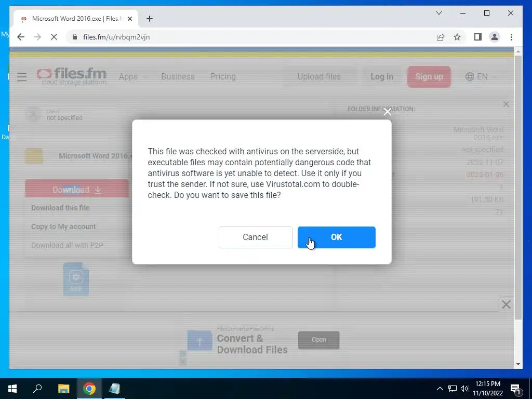532x399 pixels.
Task: Click the user avatar placeholder icon
Action: [x=33, y=115]
